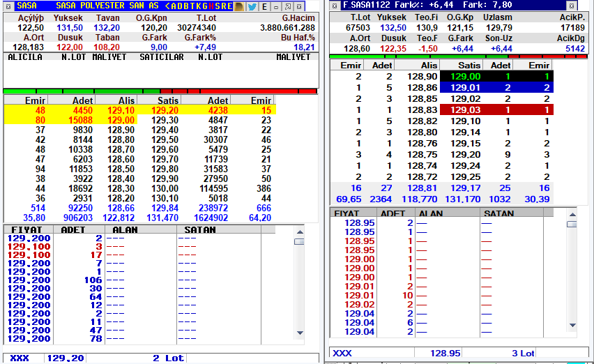The image size is (594, 364).
Task: Click the FIYAT header in the SASA trades list
Action: click(x=26, y=229)
